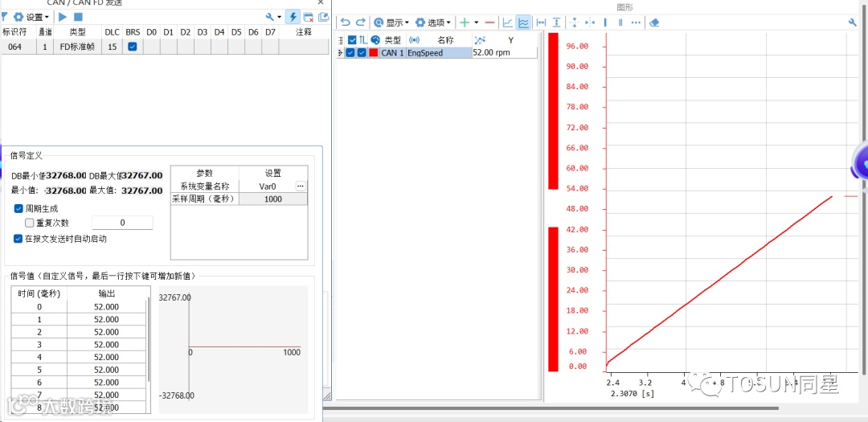Toggle 在报文发送时自动启动 checkbox
Image resolution: width=868 pixels, height=422 pixels.
pos(19,239)
